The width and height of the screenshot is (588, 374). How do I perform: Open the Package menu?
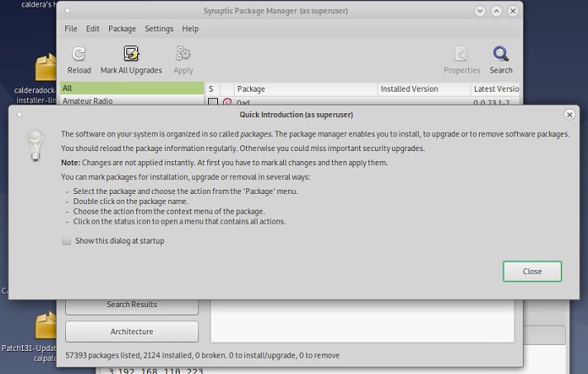click(x=122, y=28)
